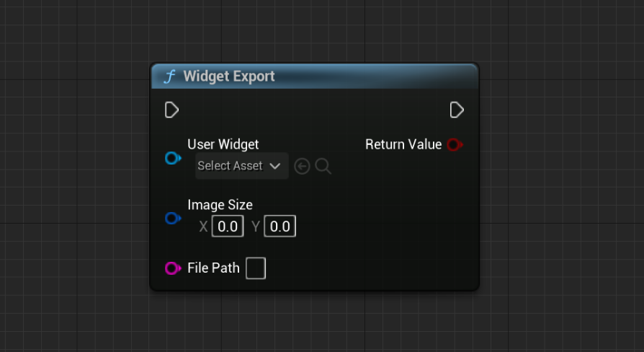Click the function icon in node header
The height and width of the screenshot is (352, 644).
[169, 76]
